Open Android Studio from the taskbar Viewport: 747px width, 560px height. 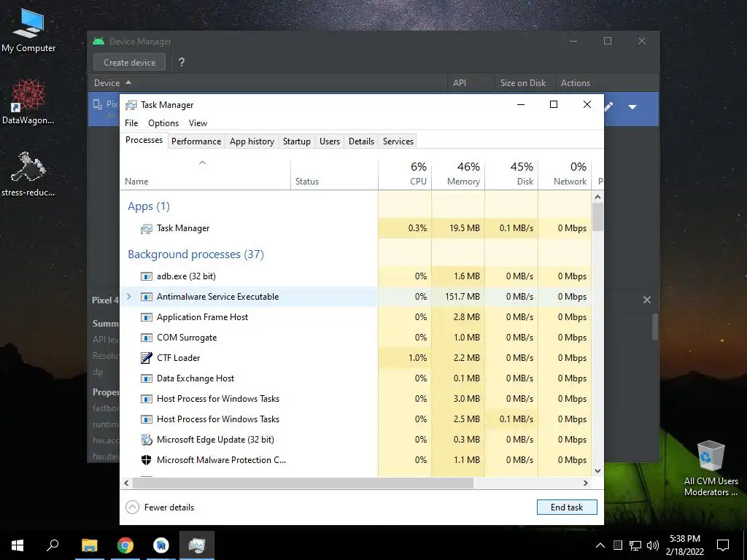tap(161, 545)
